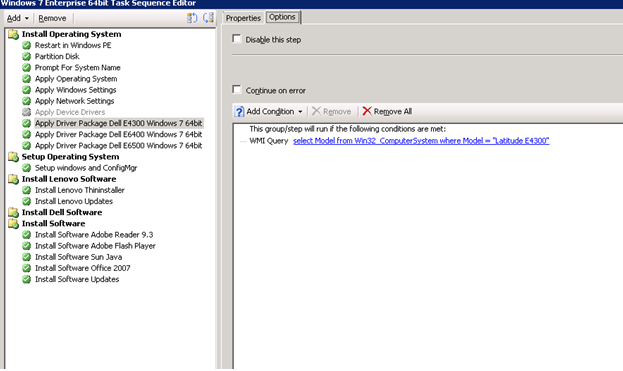Click the Remove toolbar button
The width and height of the screenshot is (623, 371).
52,18
